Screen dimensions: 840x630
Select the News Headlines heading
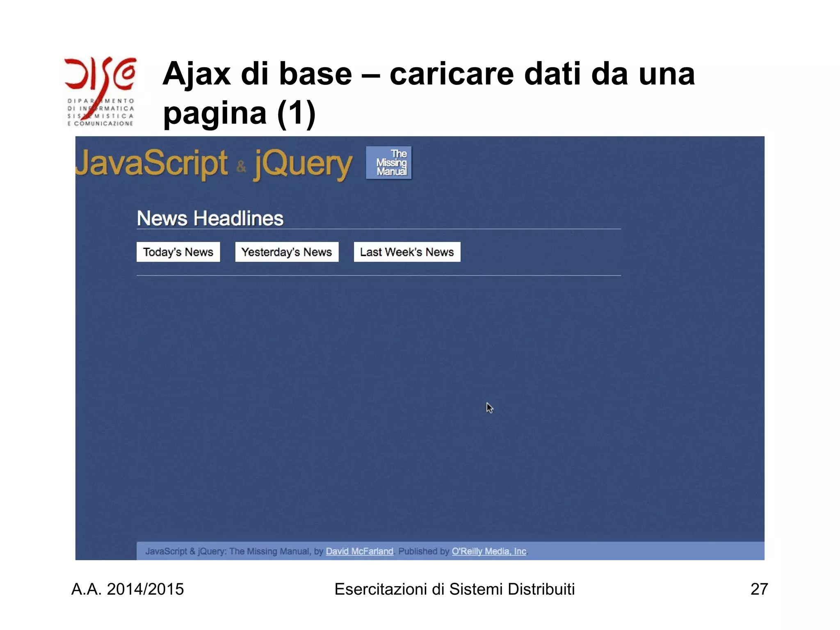point(210,218)
